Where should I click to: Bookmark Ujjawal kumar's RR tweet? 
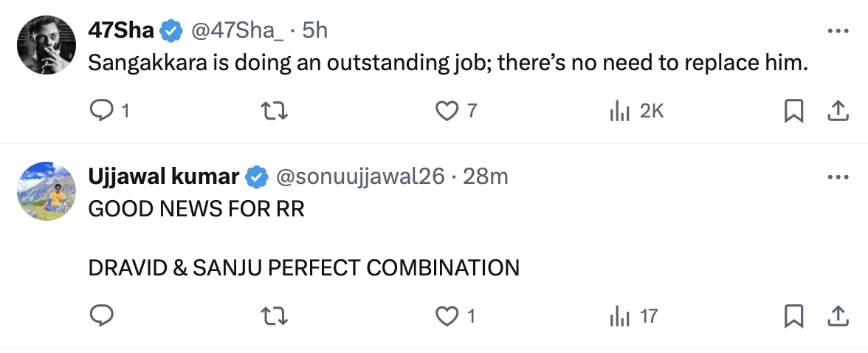pos(793,316)
